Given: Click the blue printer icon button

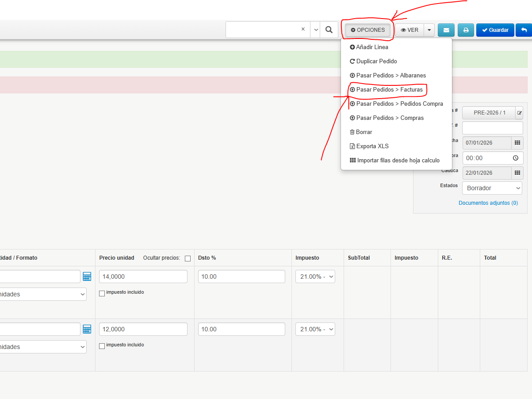Looking at the screenshot, I should tap(466, 30).
